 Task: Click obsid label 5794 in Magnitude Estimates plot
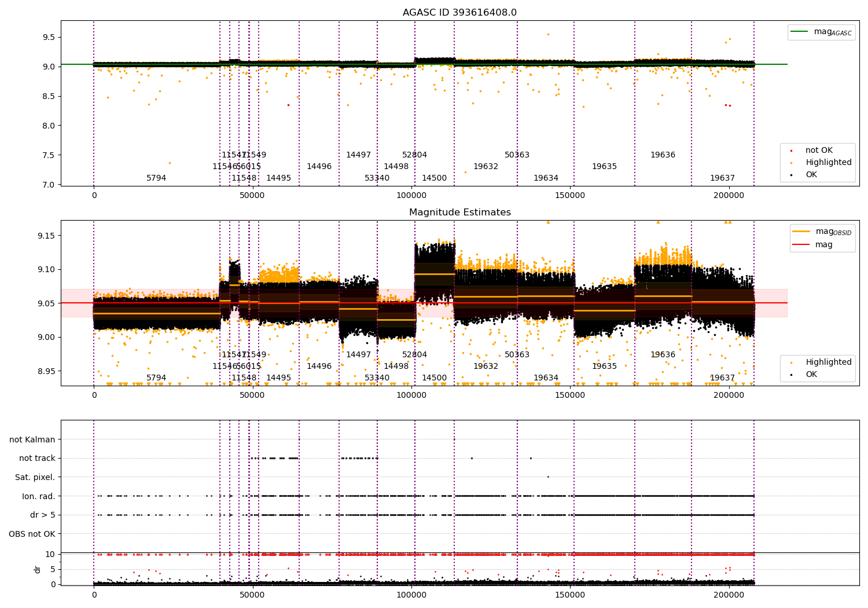click(156, 378)
